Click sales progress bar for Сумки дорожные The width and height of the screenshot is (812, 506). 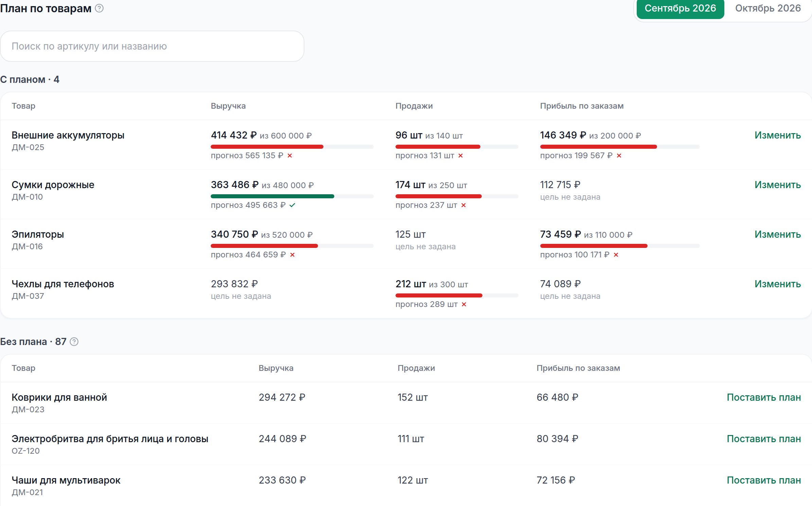457,196
